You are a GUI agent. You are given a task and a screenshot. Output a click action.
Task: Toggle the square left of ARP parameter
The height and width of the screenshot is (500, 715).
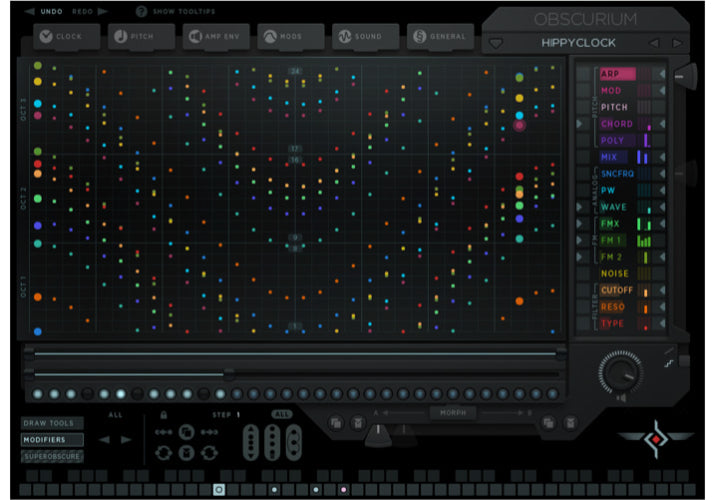click(583, 74)
